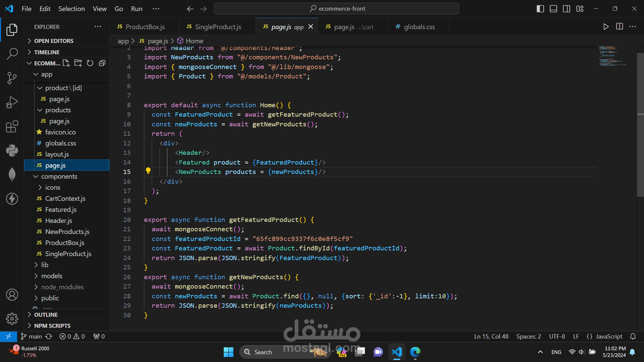Toggle the Secondary Side Bar layout
Image resolution: width=644 pixels, height=362 pixels.
coord(567,9)
